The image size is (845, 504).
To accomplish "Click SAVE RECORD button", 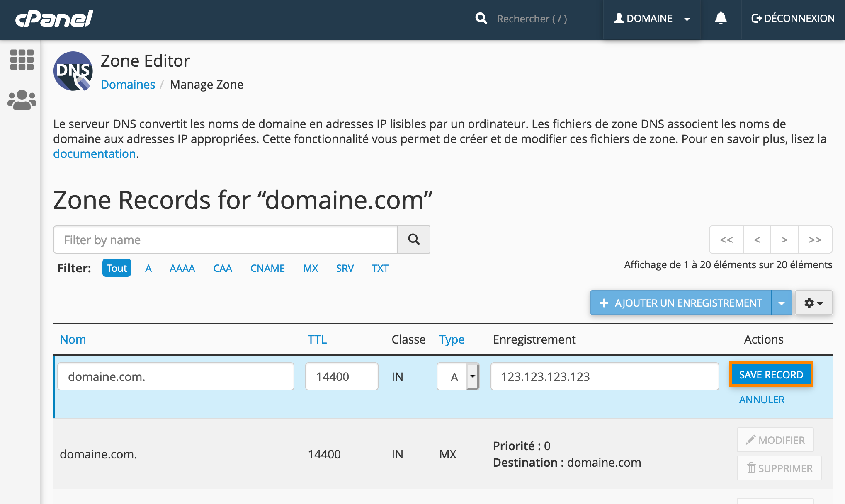I will (x=771, y=375).
